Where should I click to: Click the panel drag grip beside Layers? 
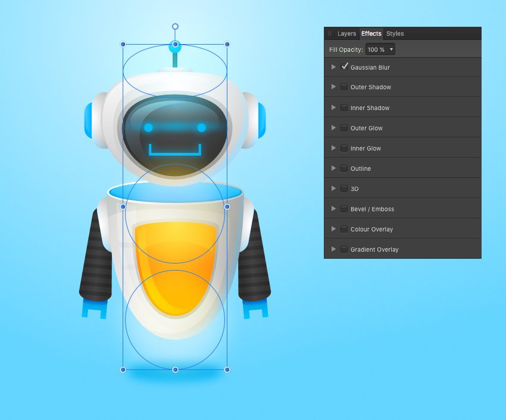tap(329, 33)
